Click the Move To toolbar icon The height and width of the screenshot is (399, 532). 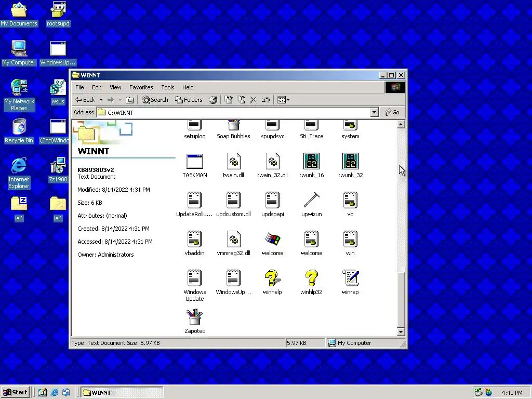click(x=229, y=100)
